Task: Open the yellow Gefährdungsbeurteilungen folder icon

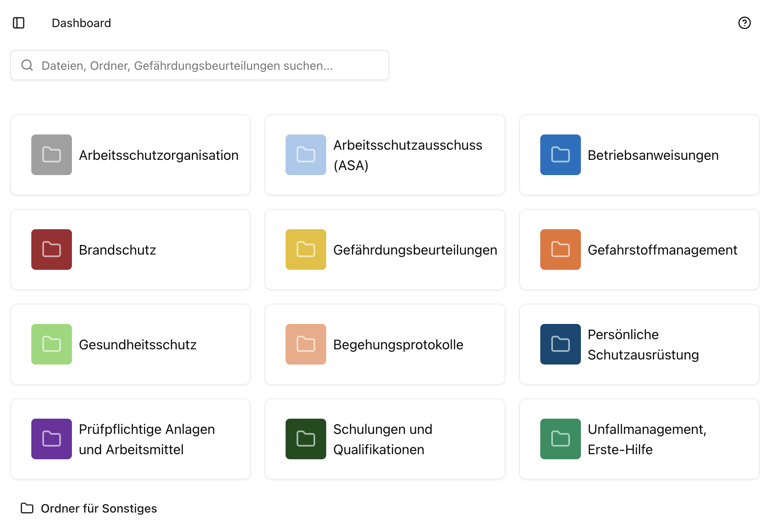Action: coord(305,250)
